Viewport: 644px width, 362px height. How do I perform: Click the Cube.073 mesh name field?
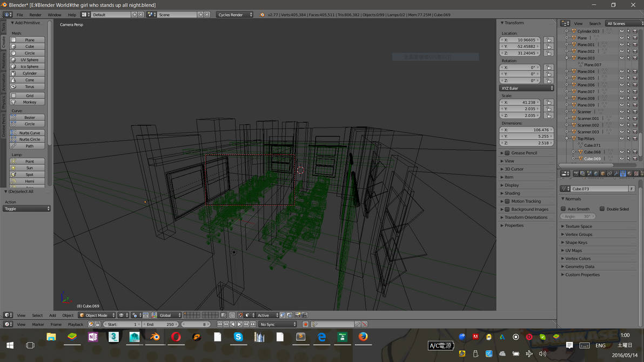(x=599, y=189)
